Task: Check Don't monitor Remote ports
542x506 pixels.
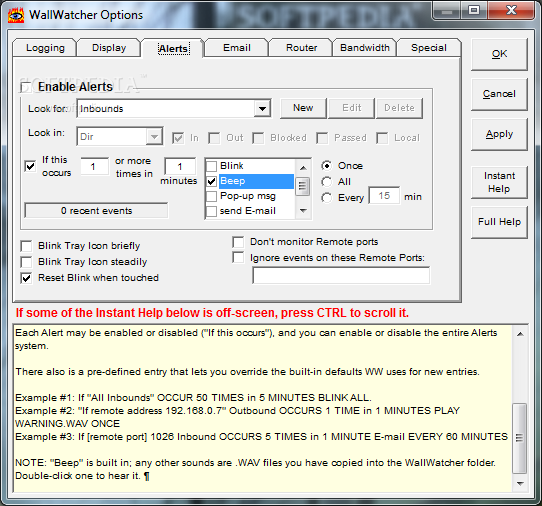Action: coord(238,242)
